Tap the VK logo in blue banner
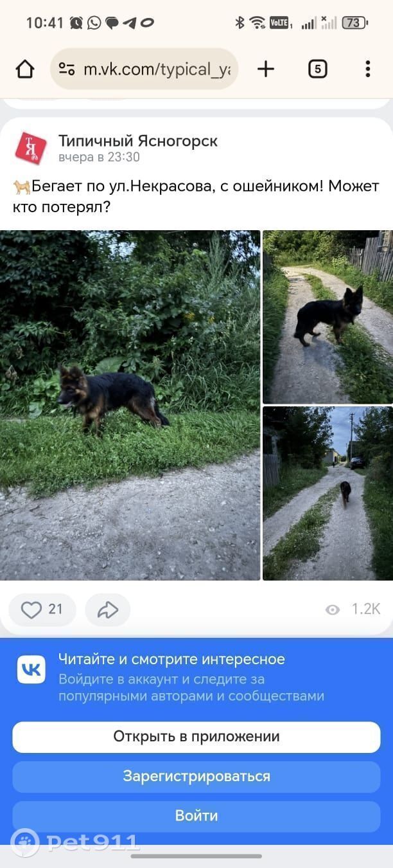The image size is (393, 868). point(31,670)
